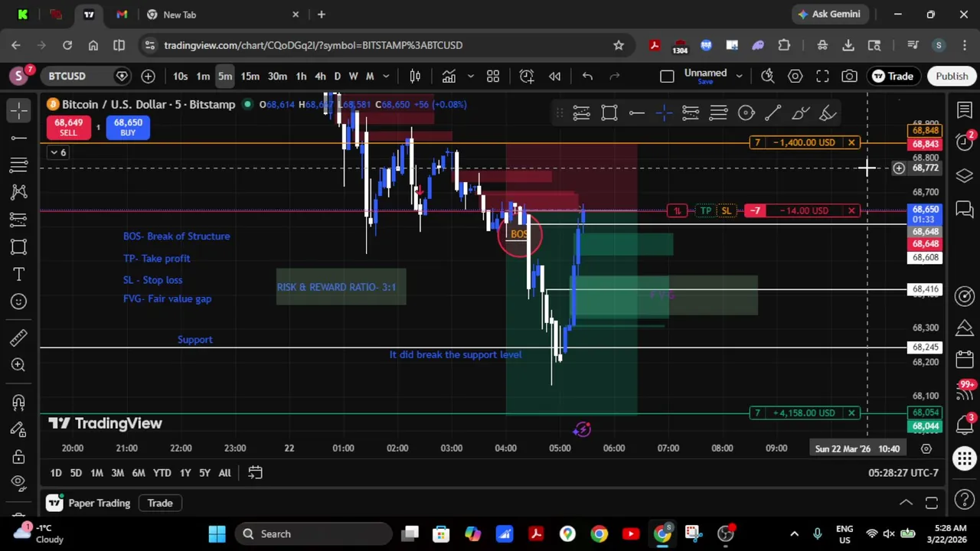Select the 4h timeframe
This screenshot has width=980, height=551.
coord(320,76)
